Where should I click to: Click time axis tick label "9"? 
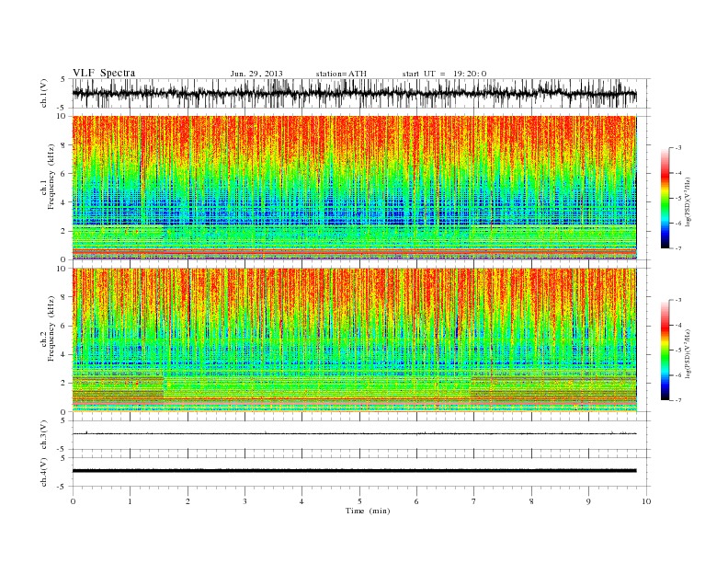click(x=588, y=501)
